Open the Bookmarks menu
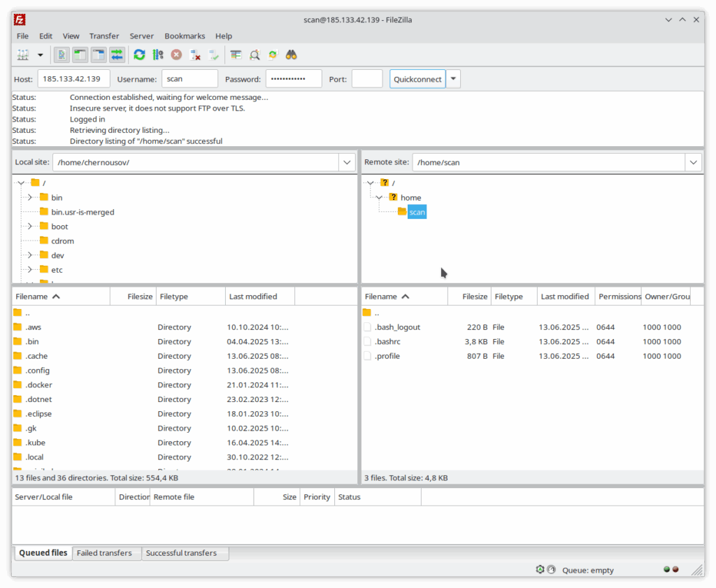 [x=185, y=36]
